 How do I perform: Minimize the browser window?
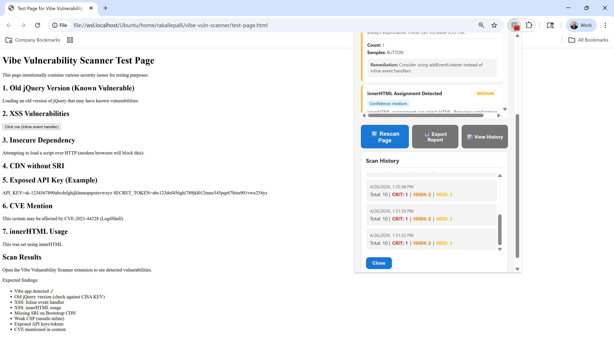(x=568, y=8)
